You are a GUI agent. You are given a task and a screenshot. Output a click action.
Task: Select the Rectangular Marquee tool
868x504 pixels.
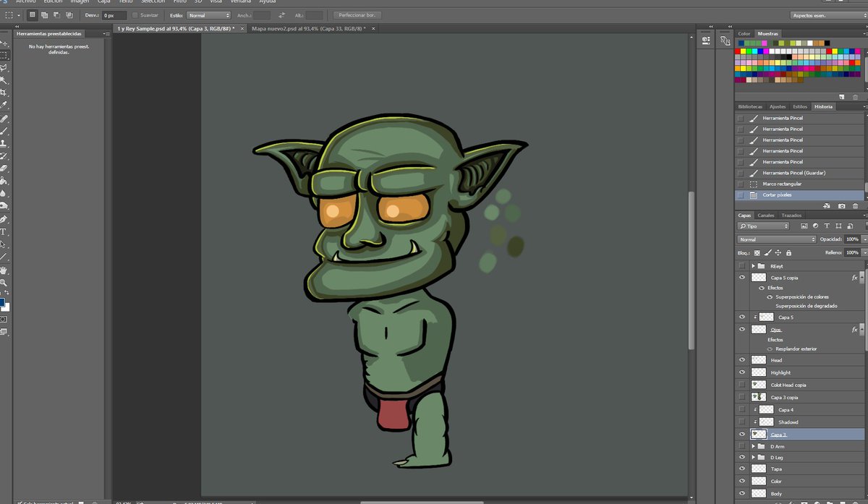tap(4, 54)
